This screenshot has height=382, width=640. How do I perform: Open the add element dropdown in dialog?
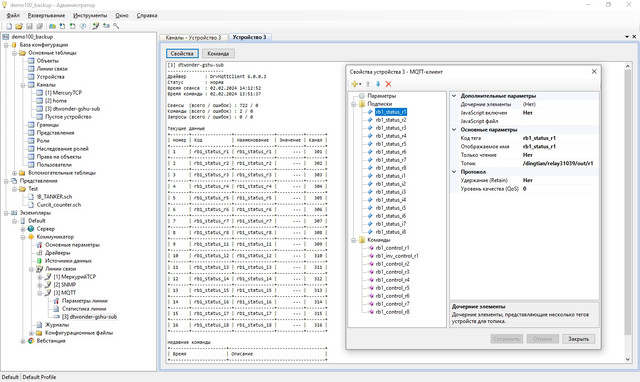click(356, 84)
